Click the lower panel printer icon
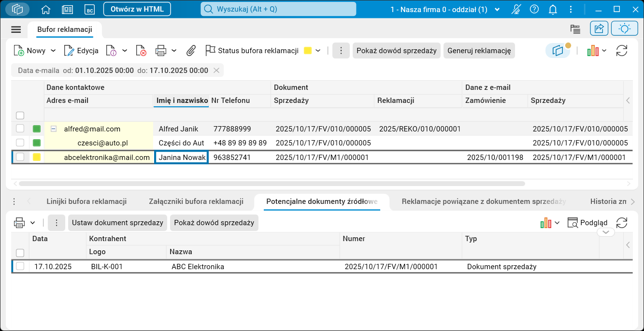This screenshot has width=644, height=331. pyautogui.click(x=20, y=223)
